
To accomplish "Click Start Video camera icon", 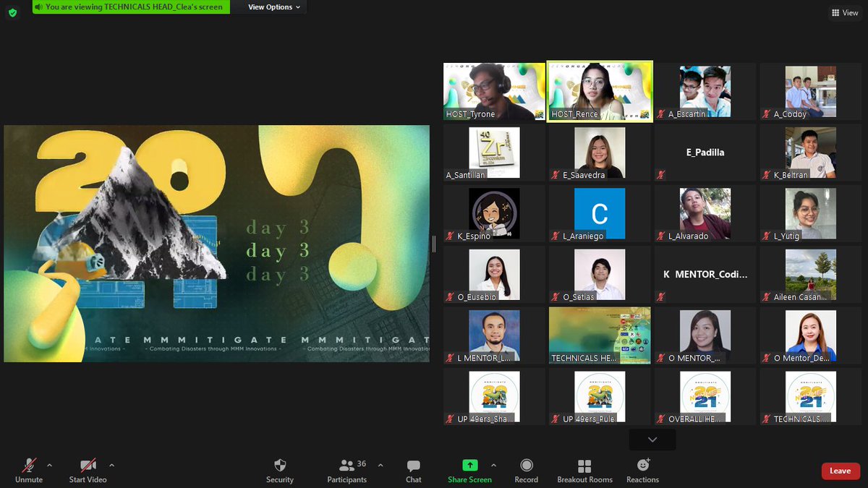I will tap(88, 465).
